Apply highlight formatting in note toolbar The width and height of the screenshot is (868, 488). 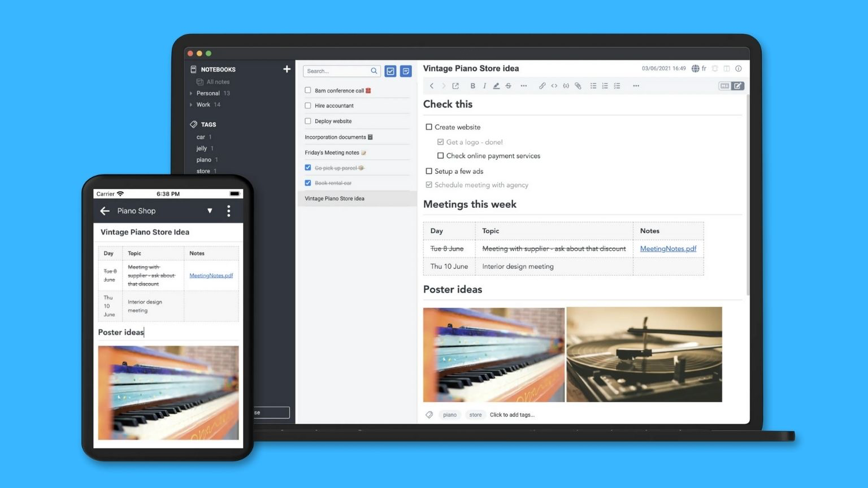click(496, 86)
